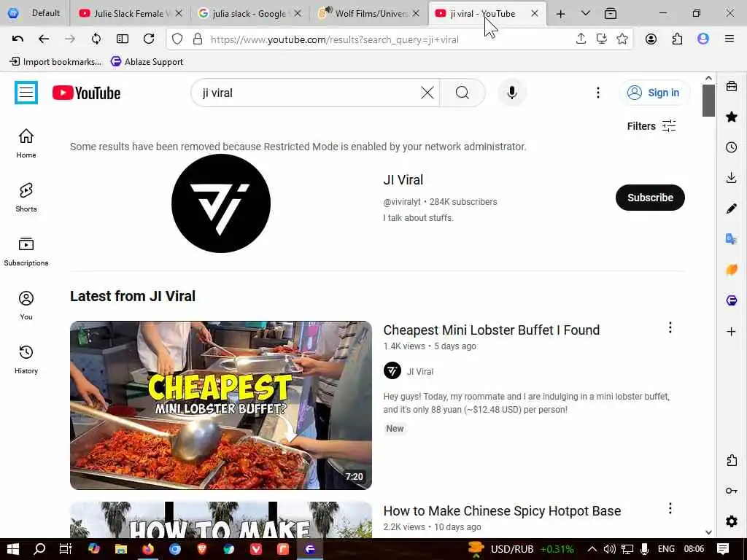Click the Windows Start button
This screenshot has height=560, width=747.
pos(13,549)
